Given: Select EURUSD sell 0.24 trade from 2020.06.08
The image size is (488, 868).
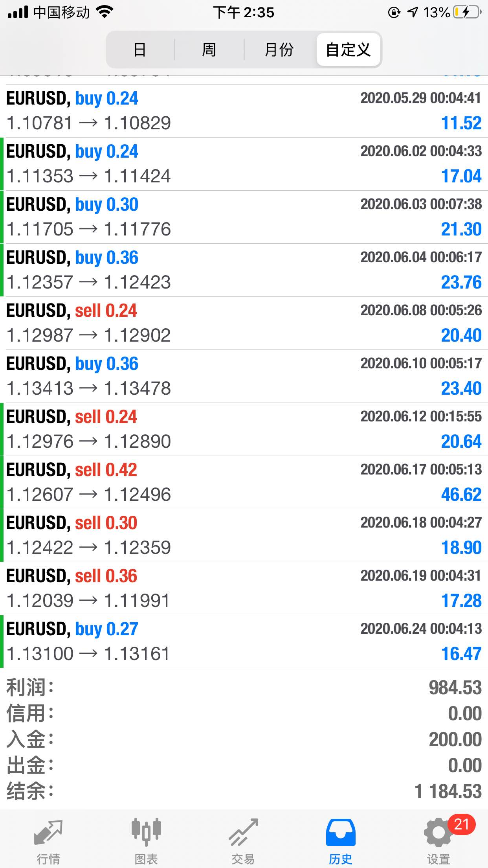Looking at the screenshot, I should pyautogui.click(x=244, y=323).
